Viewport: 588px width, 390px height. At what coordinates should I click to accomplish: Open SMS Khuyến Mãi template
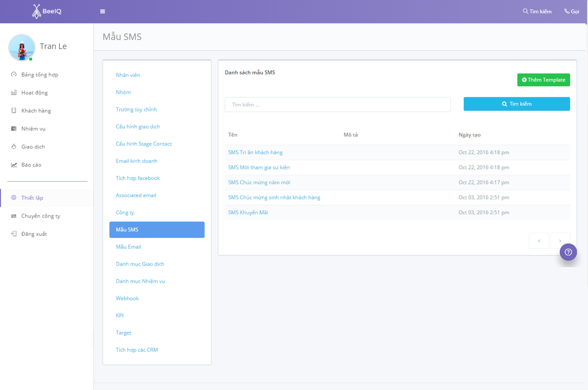tap(248, 212)
